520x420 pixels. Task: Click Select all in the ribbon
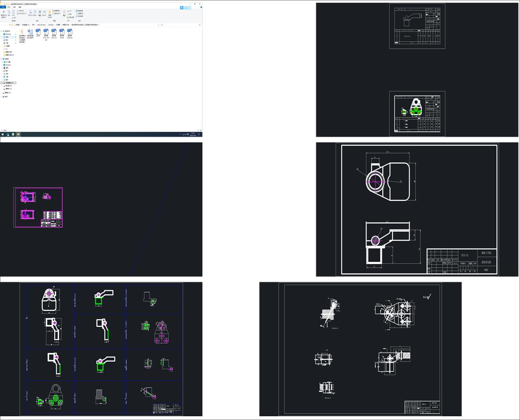(79, 11)
